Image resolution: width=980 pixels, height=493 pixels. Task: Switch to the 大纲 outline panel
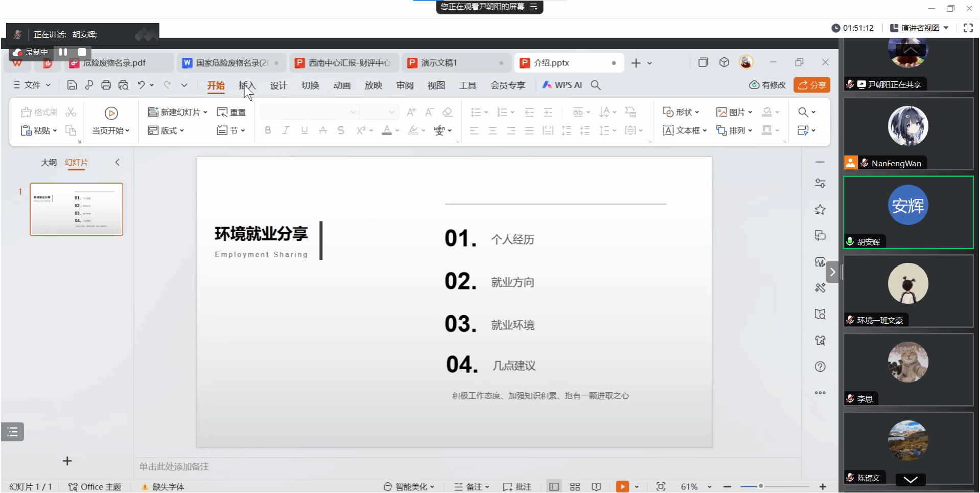tap(49, 163)
